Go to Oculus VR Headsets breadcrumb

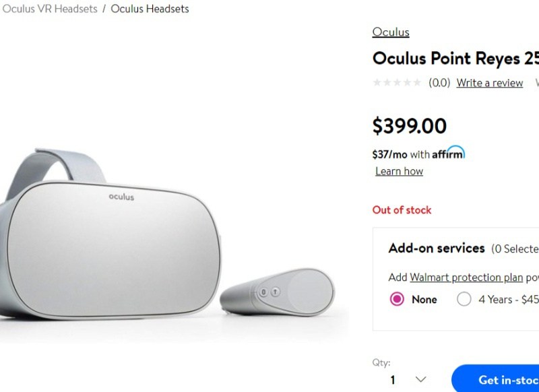[50, 9]
